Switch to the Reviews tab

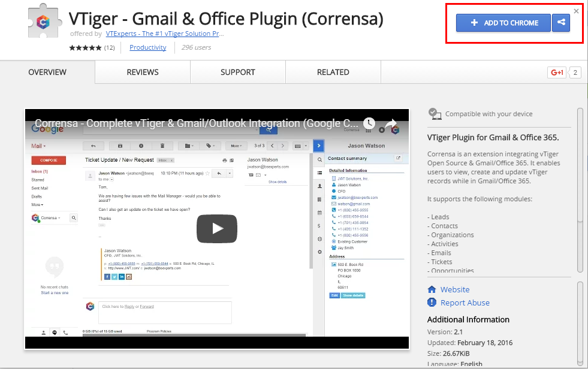click(x=143, y=72)
